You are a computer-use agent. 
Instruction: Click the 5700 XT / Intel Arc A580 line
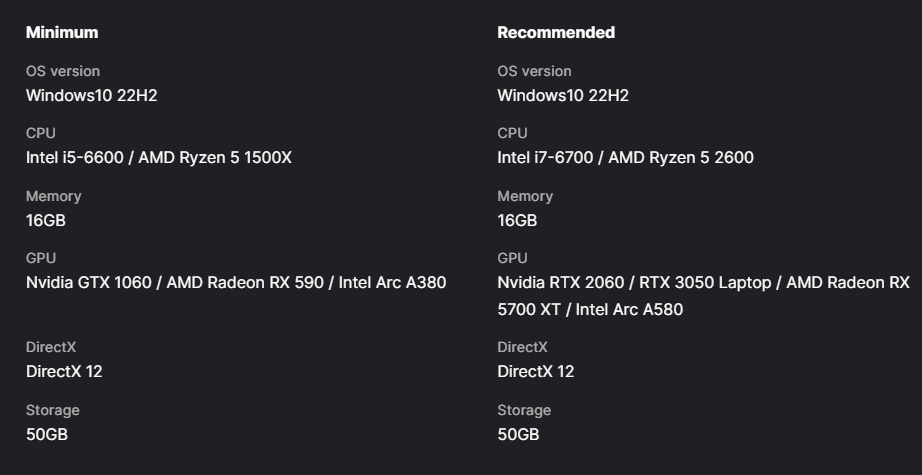pyautogui.click(x=590, y=309)
